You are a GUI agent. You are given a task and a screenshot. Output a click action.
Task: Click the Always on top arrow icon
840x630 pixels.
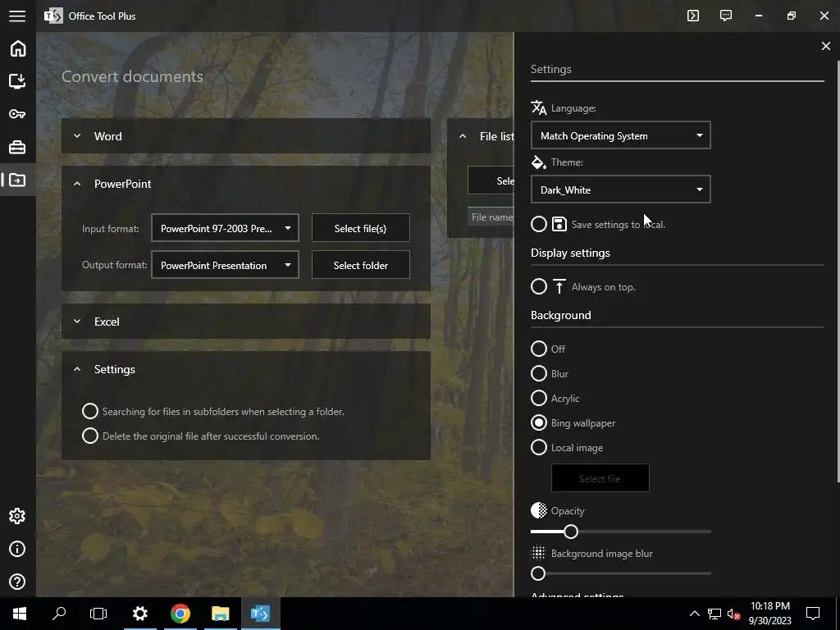[559, 286]
